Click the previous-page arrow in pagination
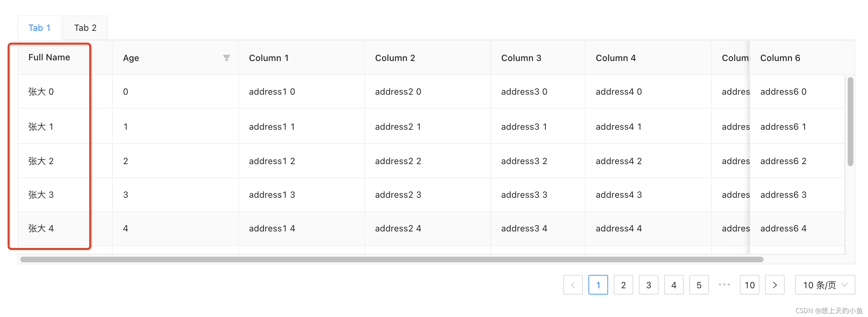 coord(573,285)
